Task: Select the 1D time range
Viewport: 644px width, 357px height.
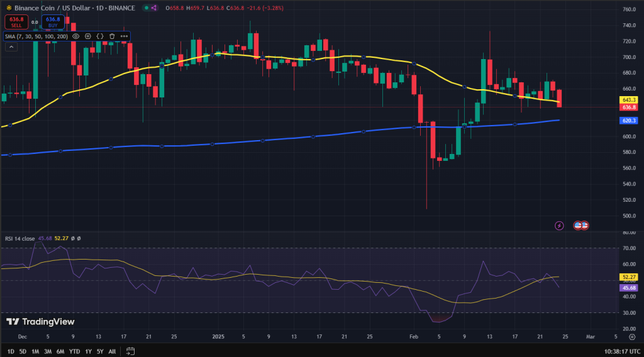Action: pyautogui.click(x=11, y=351)
